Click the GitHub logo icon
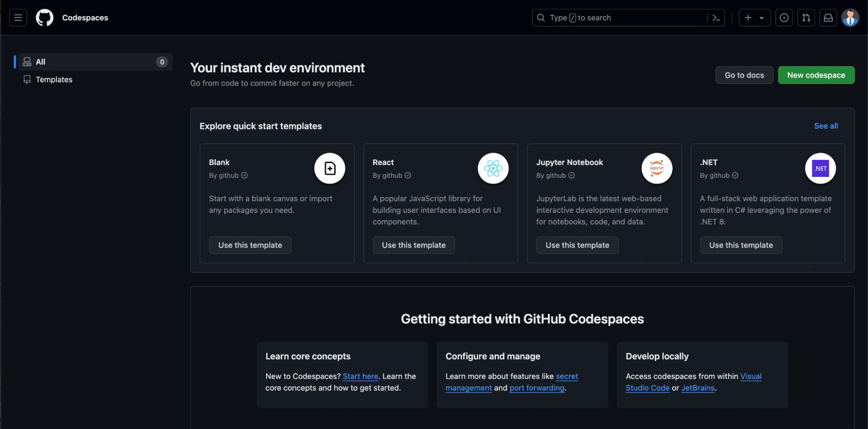Image resolution: width=868 pixels, height=429 pixels. click(x=45, y=17)
